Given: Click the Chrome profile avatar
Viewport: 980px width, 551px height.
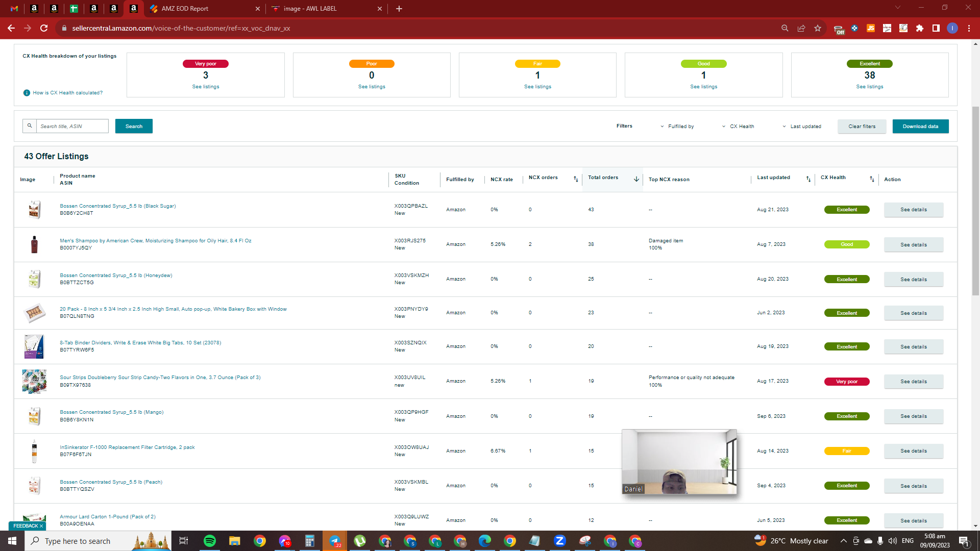Looking at the screenshot, I should point(952,28).
